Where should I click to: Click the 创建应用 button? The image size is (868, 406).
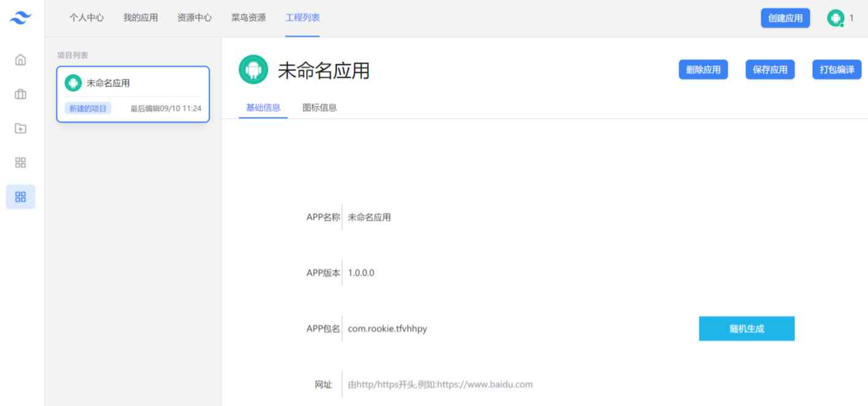point(785,18)
